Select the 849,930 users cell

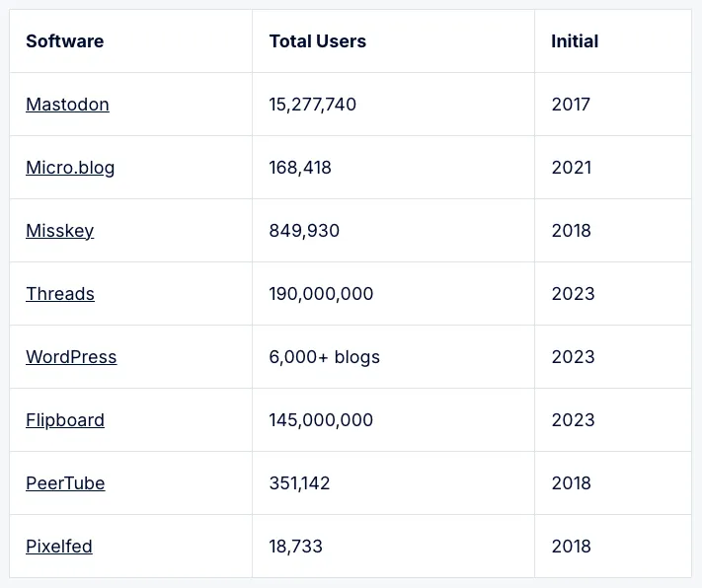coord(304,231)
